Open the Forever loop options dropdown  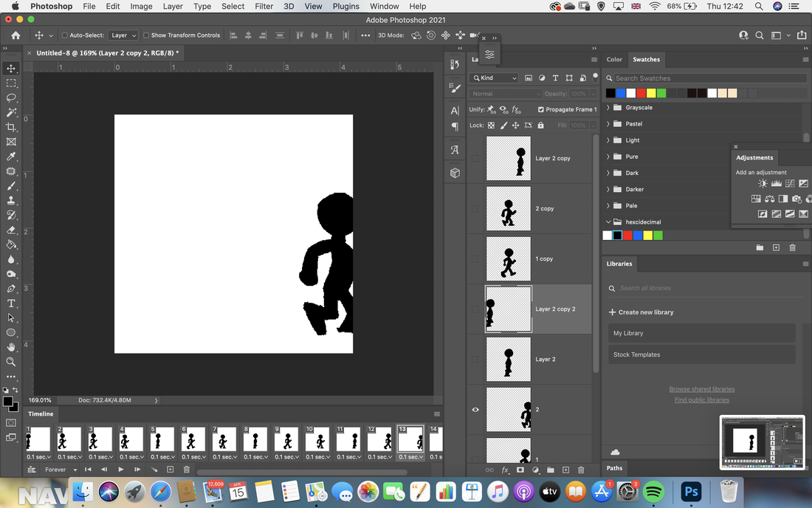coord(61,470)
